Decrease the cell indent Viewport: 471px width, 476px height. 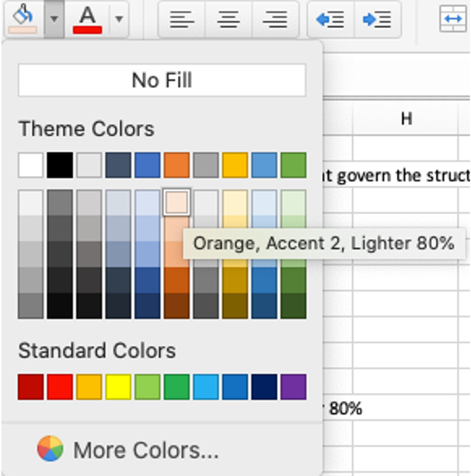tap(330, 19)
